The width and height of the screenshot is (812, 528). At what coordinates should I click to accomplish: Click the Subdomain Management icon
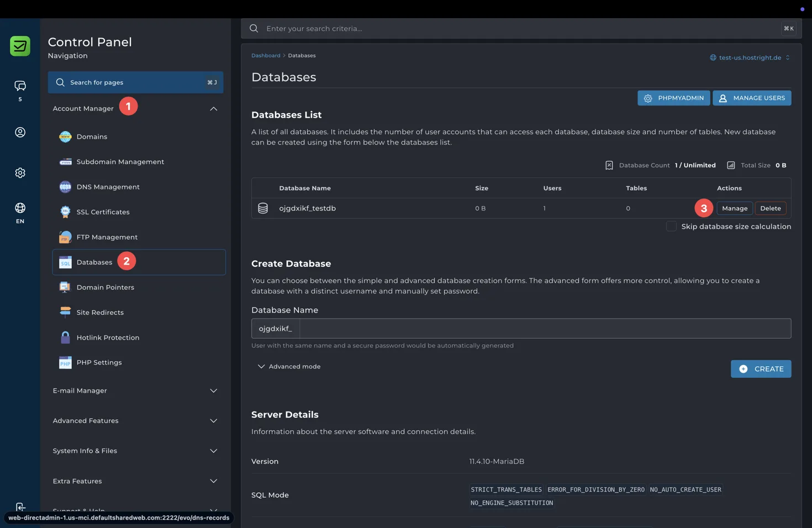(x=65, y=162)
